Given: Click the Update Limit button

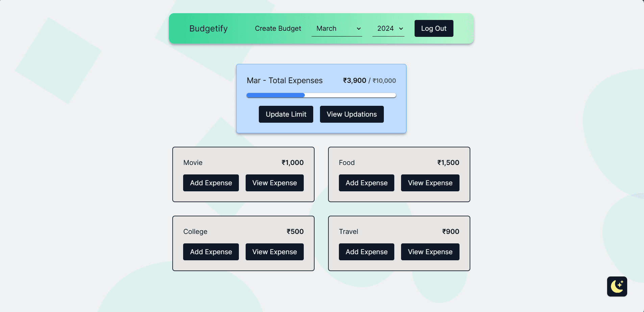Looking at the screenshot, I should pyautogui.click(x=286, y=114).
